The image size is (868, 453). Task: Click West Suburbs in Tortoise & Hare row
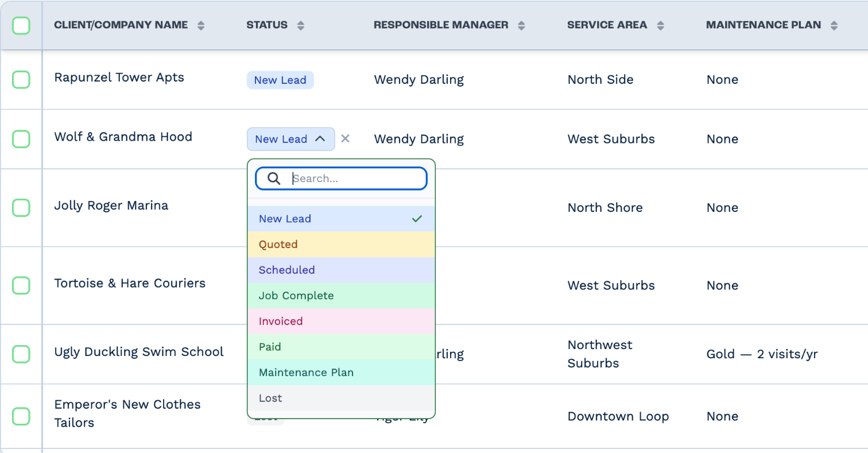(x=611, y=285)
